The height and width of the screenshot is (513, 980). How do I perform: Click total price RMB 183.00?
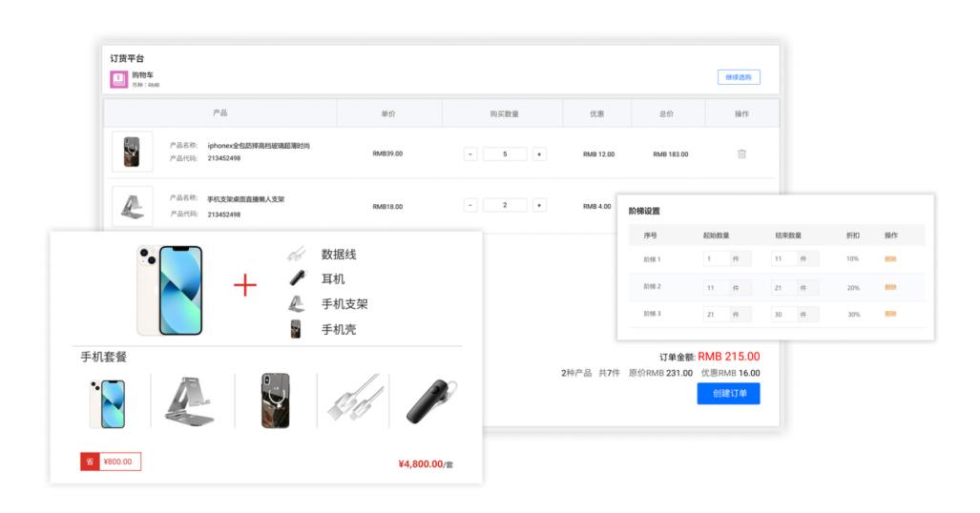click(x=671, y=154)
